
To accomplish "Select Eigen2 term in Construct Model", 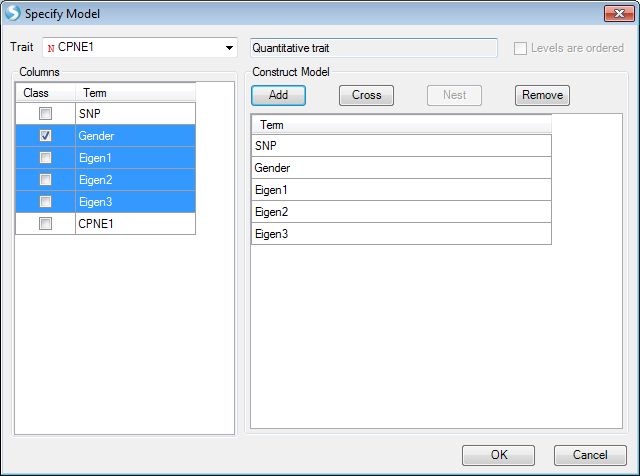I will (x=401, y=212).
